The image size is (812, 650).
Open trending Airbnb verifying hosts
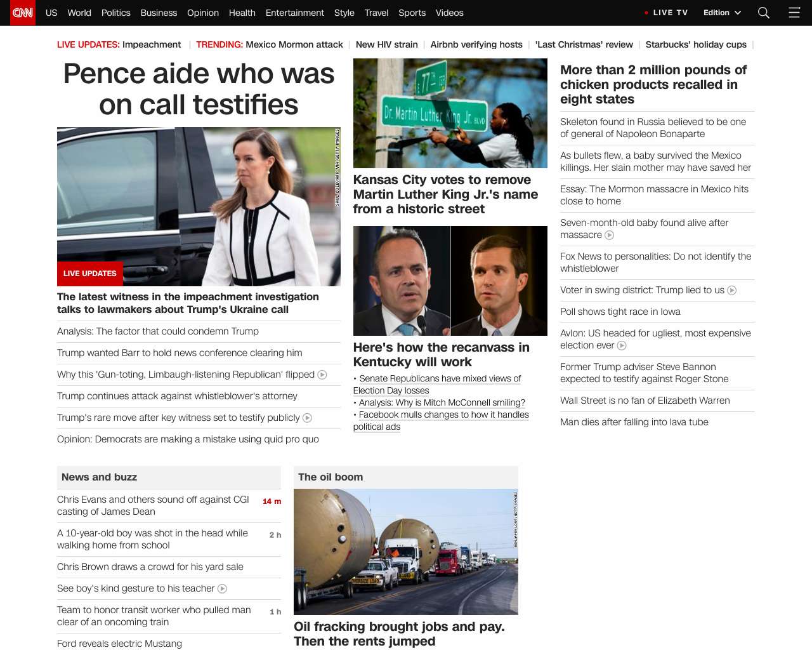[x=476, y=44]
